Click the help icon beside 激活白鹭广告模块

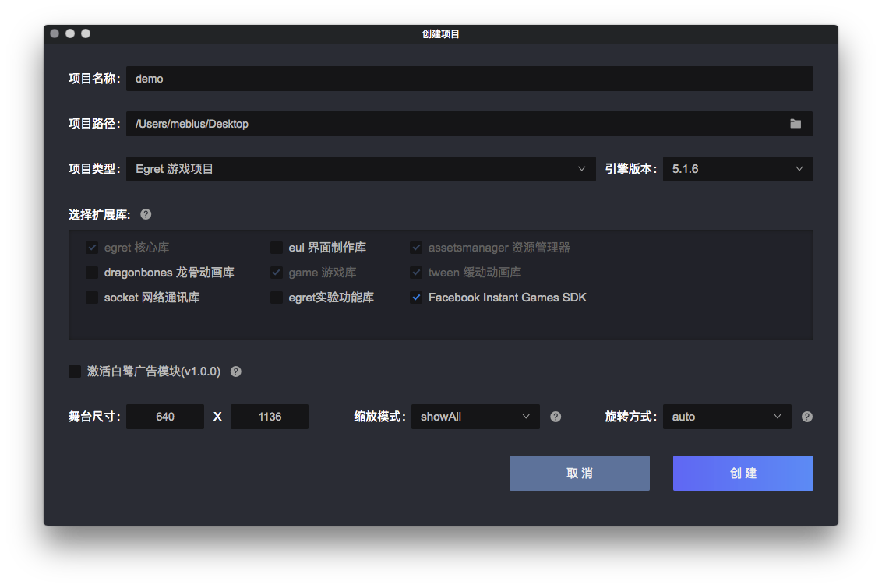(x=235, y=371)
